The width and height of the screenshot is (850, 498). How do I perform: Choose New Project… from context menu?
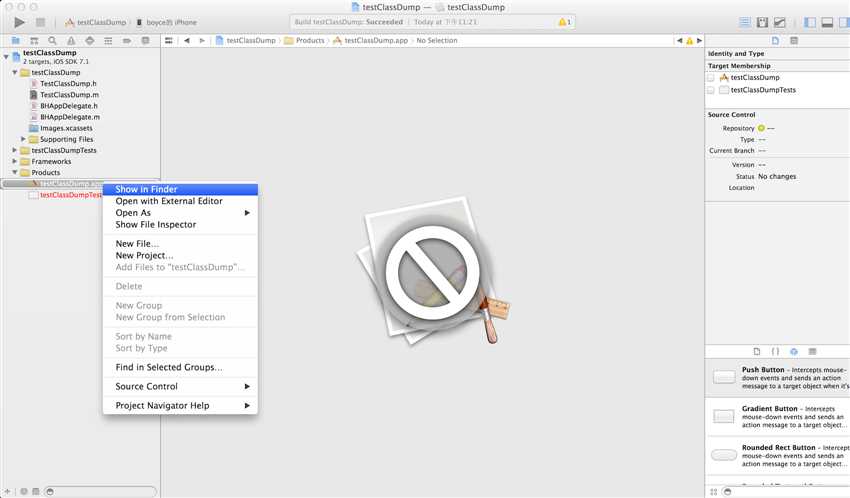tap(180, 256)
